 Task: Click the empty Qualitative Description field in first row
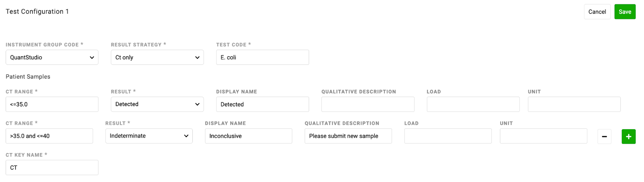(368, 104)
